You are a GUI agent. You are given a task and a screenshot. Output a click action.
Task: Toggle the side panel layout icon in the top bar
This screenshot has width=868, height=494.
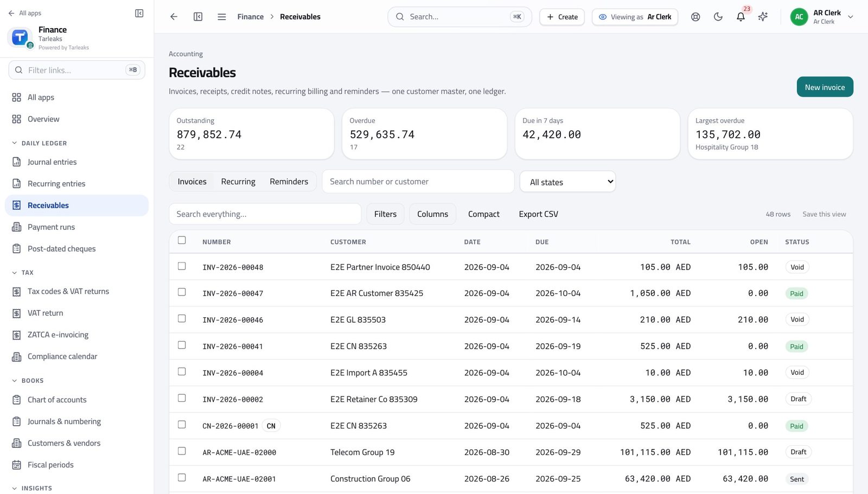[x=198, y=17]
